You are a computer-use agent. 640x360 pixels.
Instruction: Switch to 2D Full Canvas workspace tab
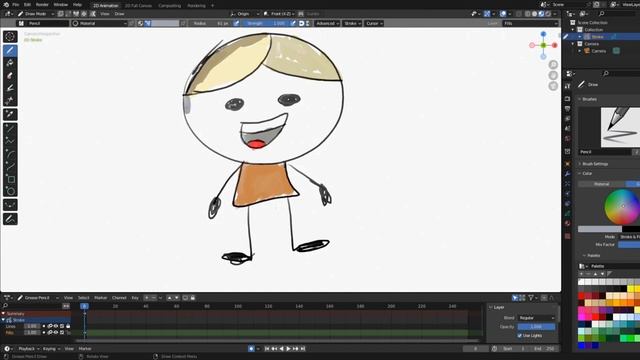tap(138, 6)
